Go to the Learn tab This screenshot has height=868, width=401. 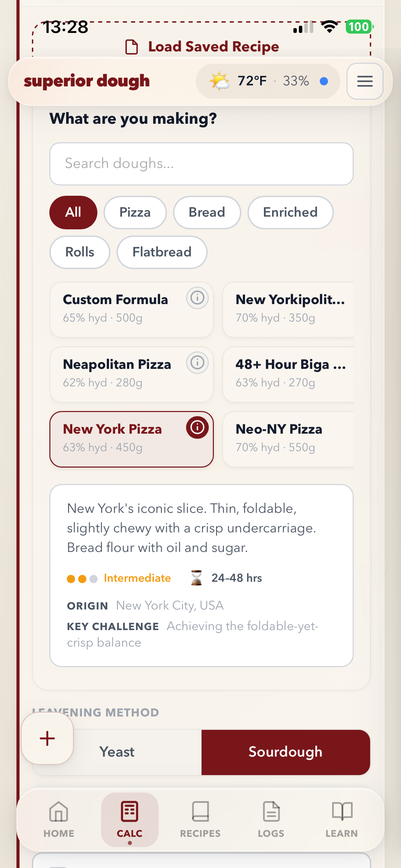(x=342, y=818)
